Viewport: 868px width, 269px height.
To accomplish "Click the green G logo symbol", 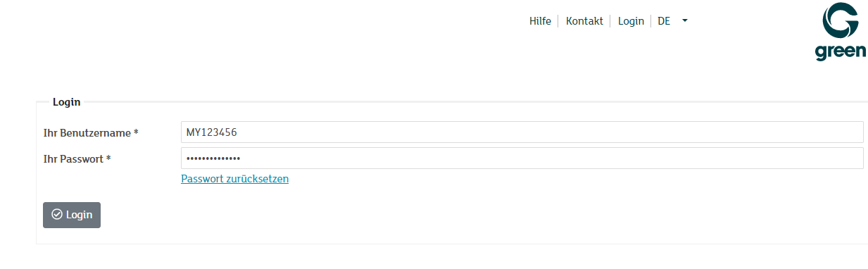I will 841,20.
